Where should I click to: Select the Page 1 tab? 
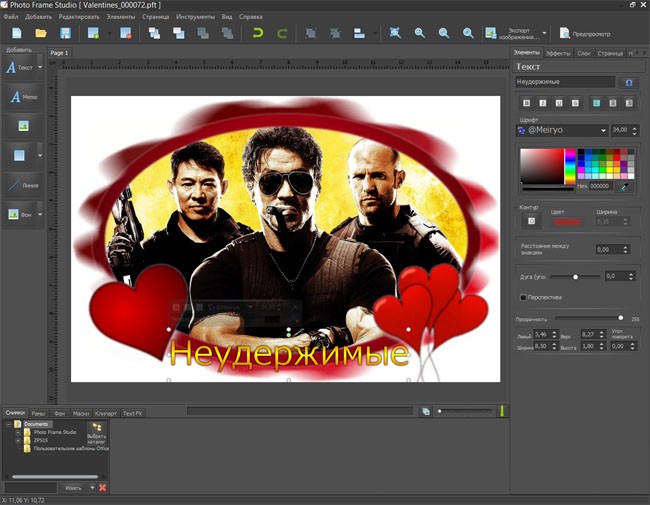click(x=59, y=53)
